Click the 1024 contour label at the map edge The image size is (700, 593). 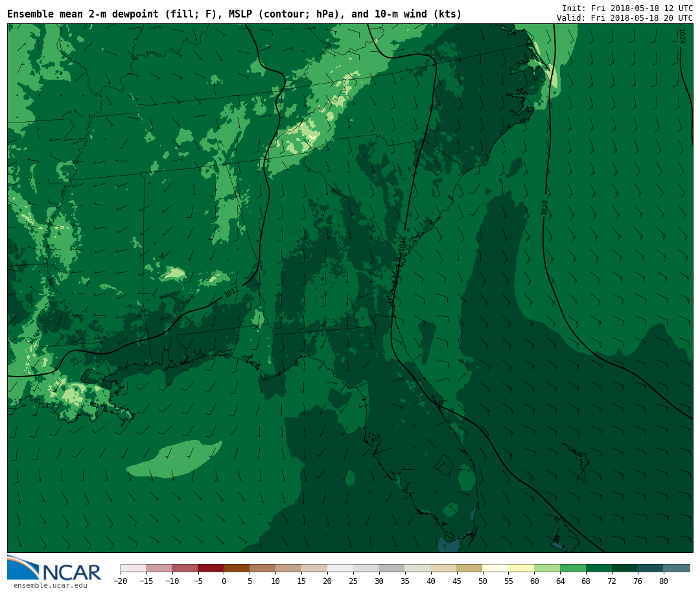point(682,36)
